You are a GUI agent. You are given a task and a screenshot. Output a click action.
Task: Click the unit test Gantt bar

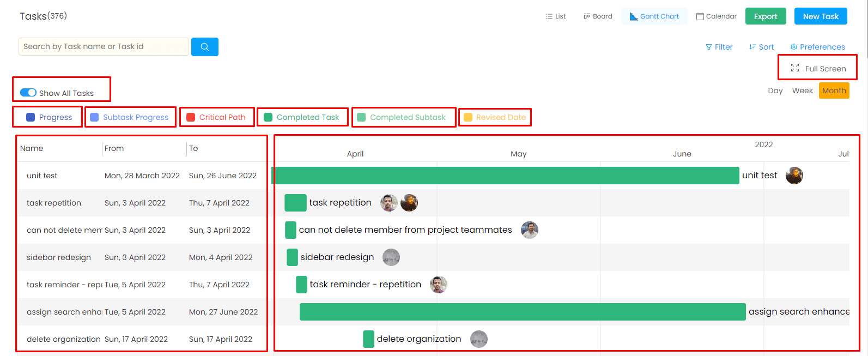tap(505, 176)
